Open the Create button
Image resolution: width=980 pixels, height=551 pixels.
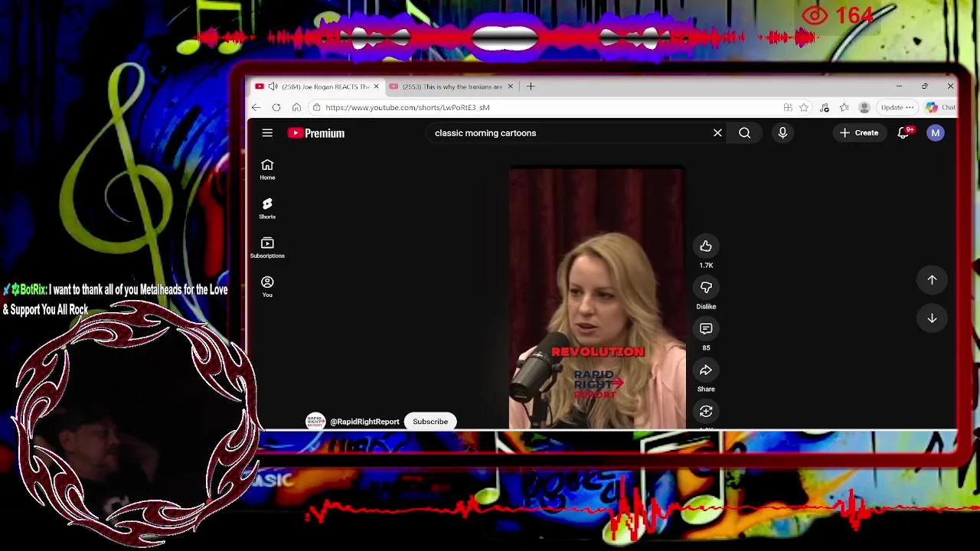point(859,133)
